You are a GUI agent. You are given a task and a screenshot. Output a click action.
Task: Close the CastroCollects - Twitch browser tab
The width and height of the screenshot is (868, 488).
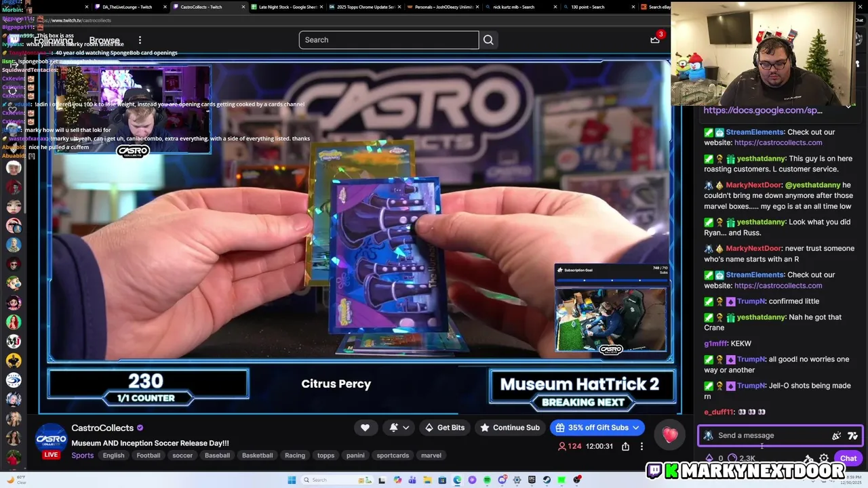(x=243, y=7)
